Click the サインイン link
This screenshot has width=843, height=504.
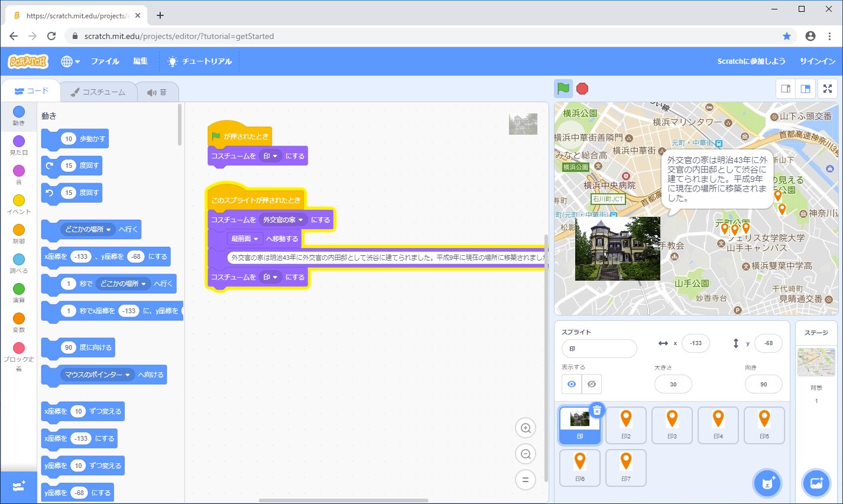click(x=817, y=61)
